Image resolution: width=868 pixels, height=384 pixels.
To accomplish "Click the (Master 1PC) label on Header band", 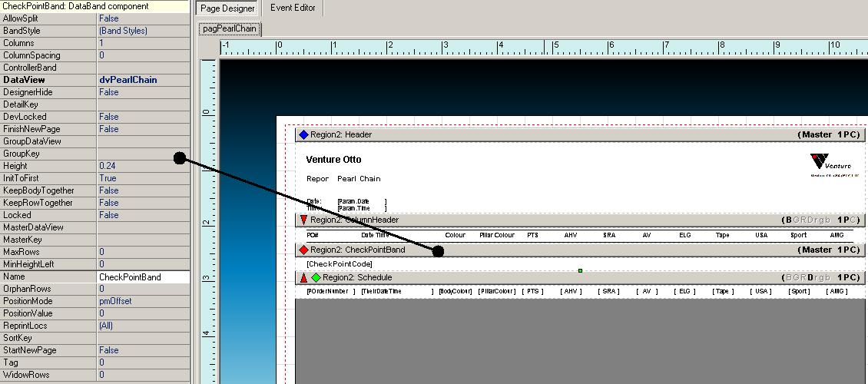I will click(x=828, y=134).
